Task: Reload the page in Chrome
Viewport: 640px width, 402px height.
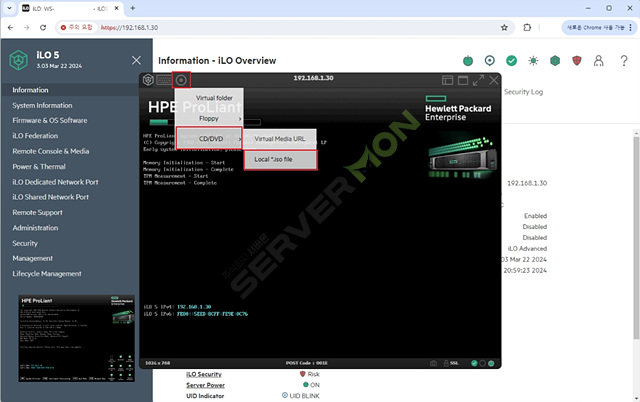Action: pos(43,27)
